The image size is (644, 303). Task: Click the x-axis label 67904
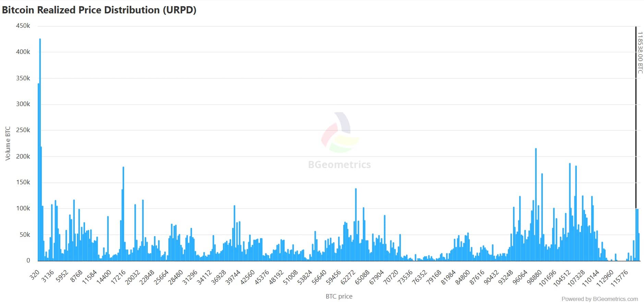[376, 277]
